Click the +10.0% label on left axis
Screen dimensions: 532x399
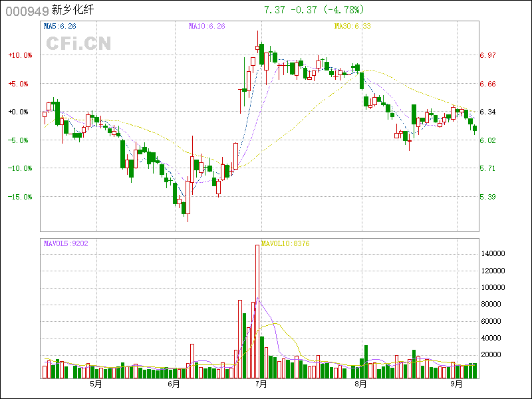(20, 56)
